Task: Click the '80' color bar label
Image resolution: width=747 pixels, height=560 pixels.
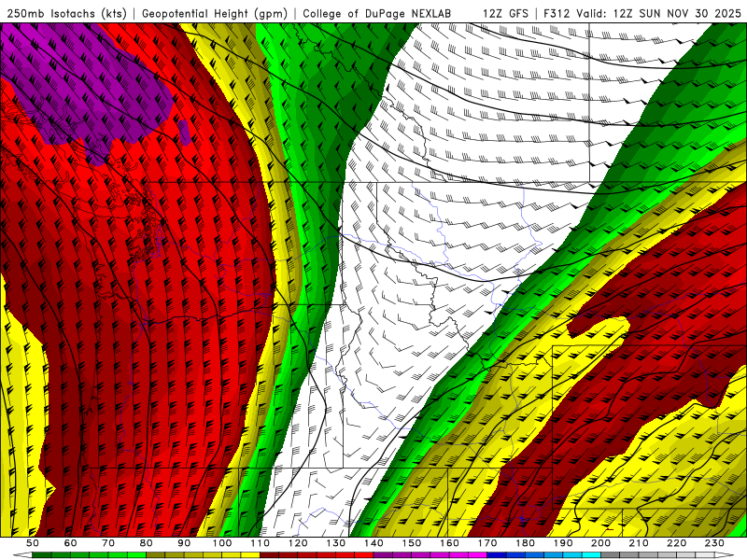Action: 146,543
